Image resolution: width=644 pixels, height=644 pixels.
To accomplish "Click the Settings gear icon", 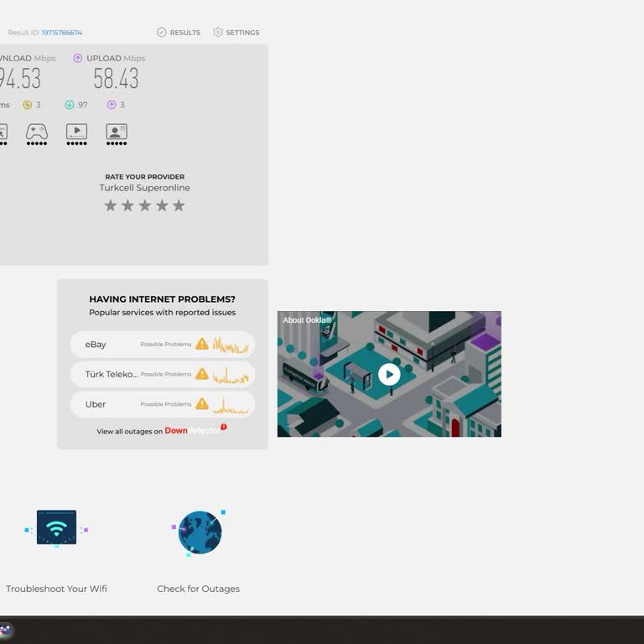I will pyautogui.click(x=218, y=32).
